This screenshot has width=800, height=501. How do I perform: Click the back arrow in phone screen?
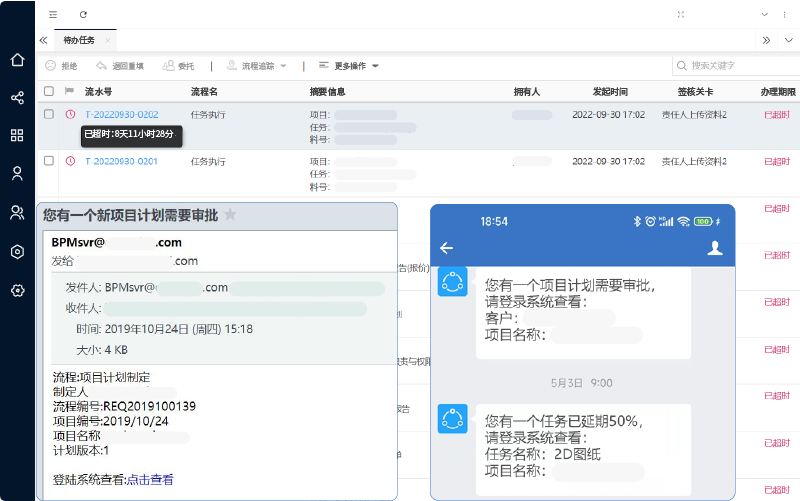447,248
